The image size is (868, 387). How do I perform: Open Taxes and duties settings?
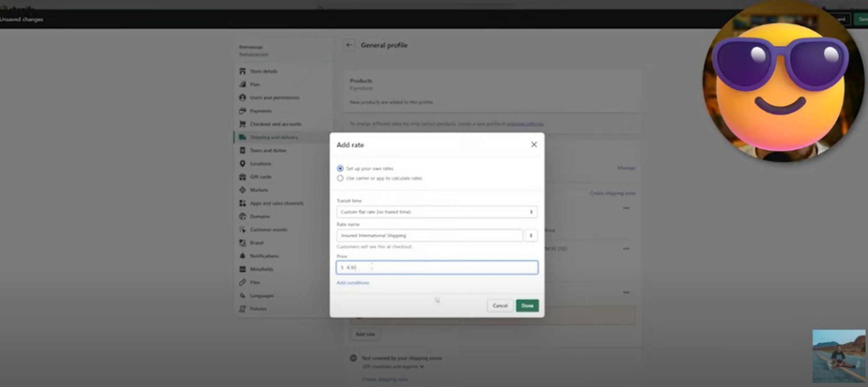[268, 150]
